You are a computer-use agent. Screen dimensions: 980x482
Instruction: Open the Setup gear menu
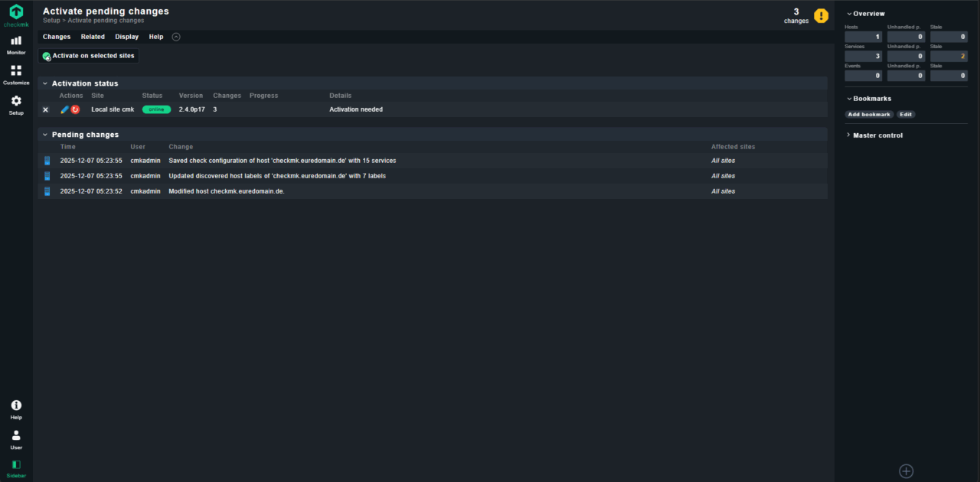(16, 105)
